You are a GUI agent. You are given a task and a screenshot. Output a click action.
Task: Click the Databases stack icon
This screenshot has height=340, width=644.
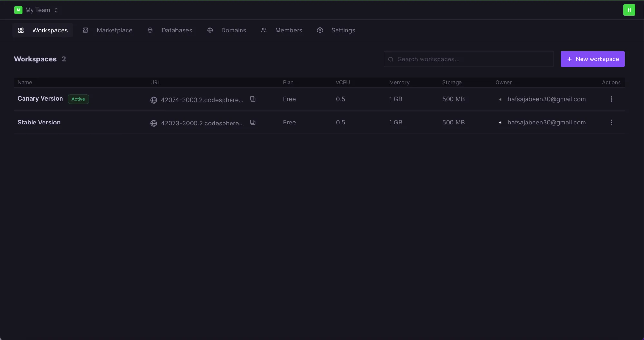click(x=150, y=30)
